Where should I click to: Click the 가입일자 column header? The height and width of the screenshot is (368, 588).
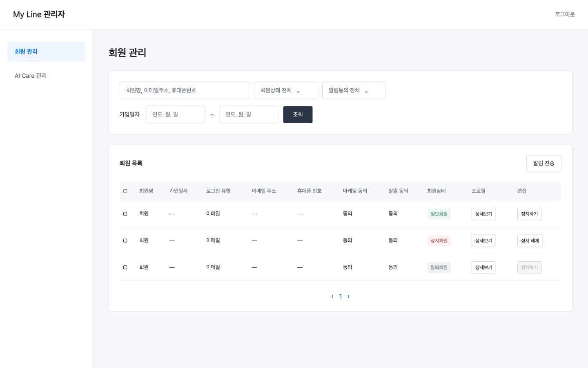178,191
